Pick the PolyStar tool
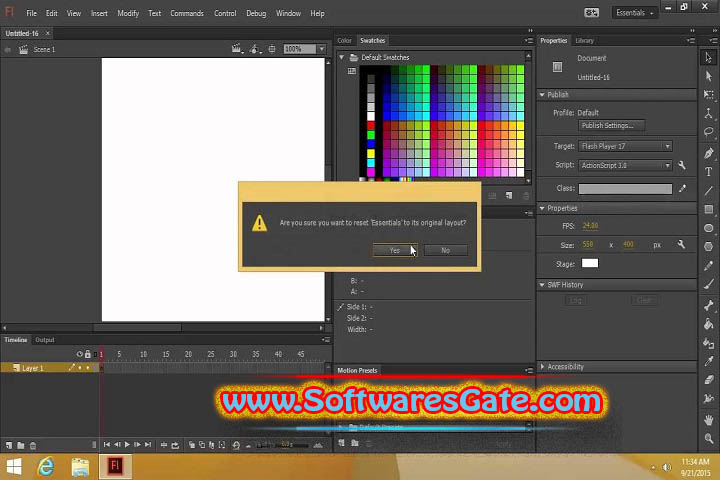Viewport: 720px width, 480px height. coord(709,247)
